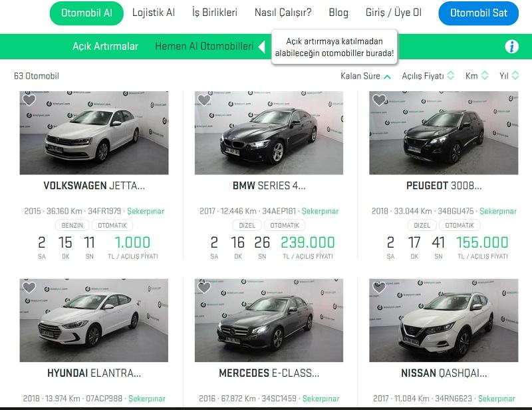Click Şekerpınar location on the Nissan card
The height and width of the screenshot is (410, 532).
496,399
